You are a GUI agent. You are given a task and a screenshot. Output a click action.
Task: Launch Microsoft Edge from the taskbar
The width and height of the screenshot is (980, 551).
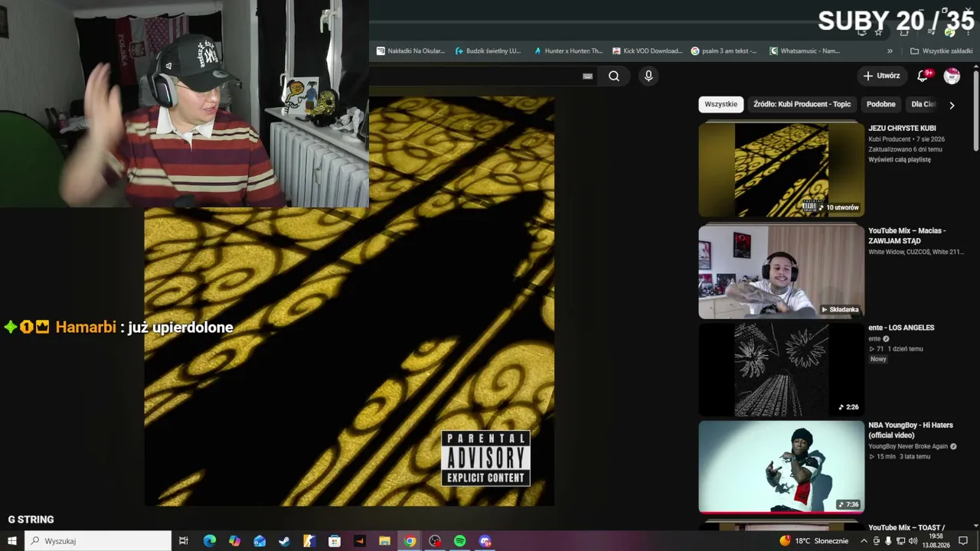click(210, 541)
